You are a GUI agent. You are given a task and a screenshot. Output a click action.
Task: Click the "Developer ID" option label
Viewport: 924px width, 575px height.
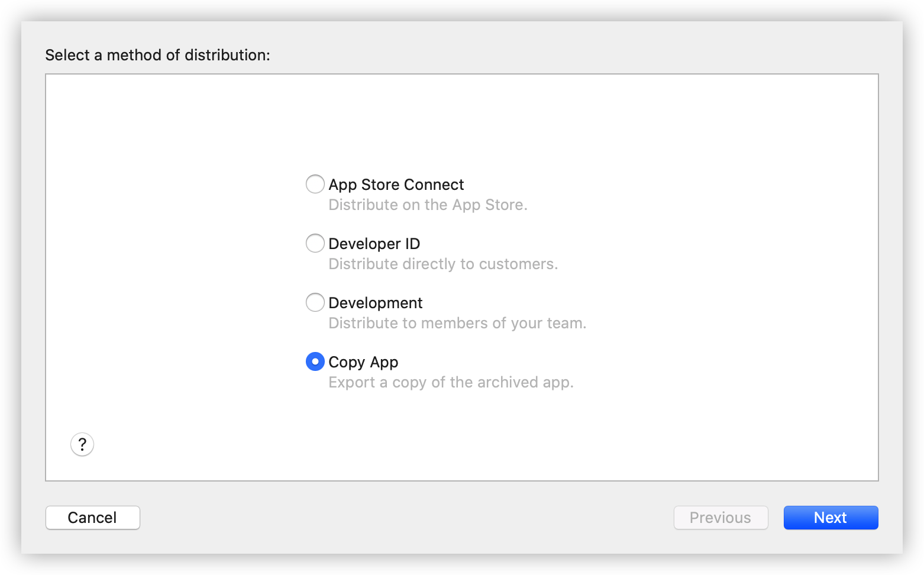pyautogui.click(x=374, y=244)
